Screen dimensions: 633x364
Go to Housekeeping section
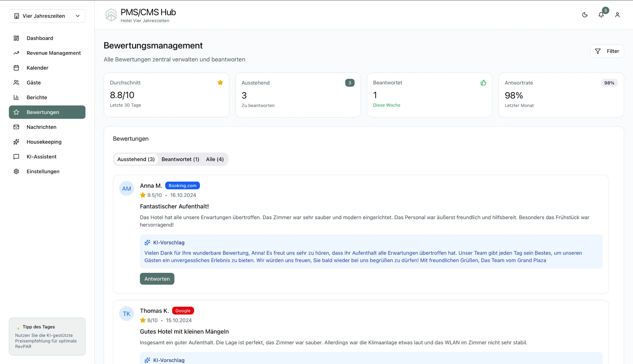point(44,142)
